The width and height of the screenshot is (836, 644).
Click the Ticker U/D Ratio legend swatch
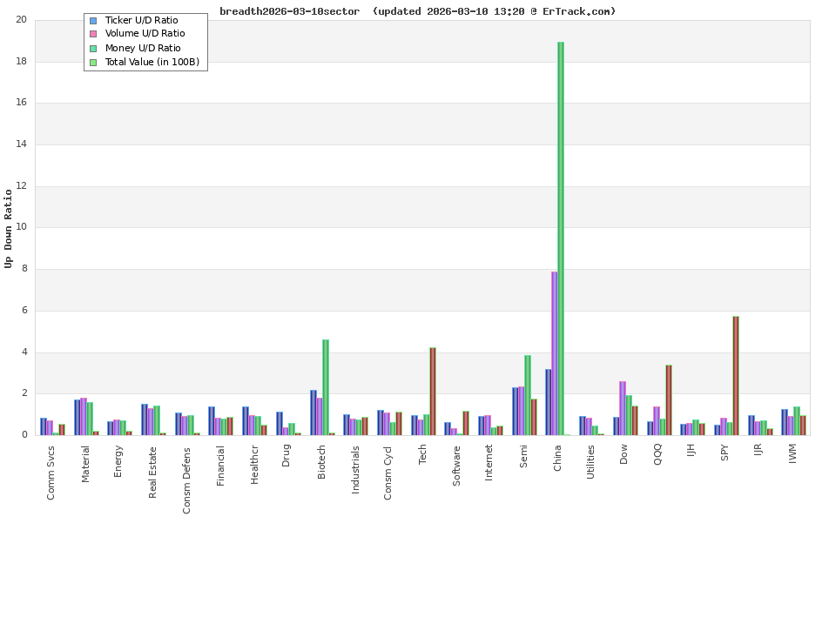coord(93,20)
